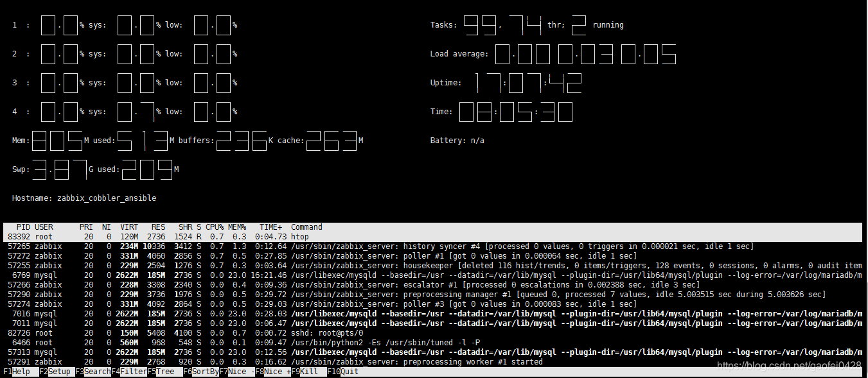
Task: Click the CPU 3 usage meter
Action: tap(125, 83)
